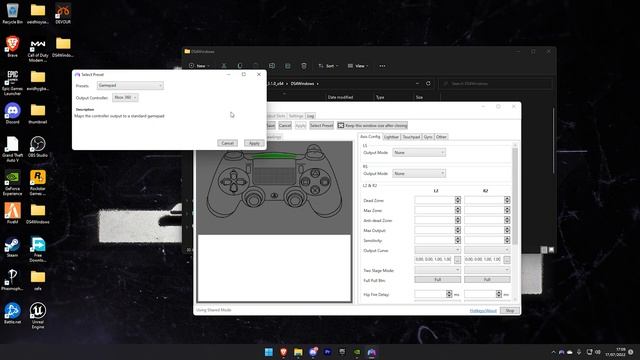Open OBS Studio desktop shortcut
640x360 pixels.
[38, 147]
